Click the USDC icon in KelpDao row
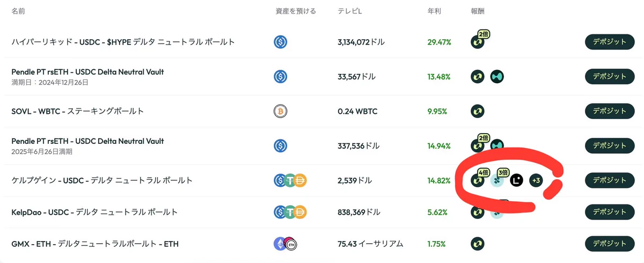This screenshot has height=263, width=644. [x=280, y=213]
